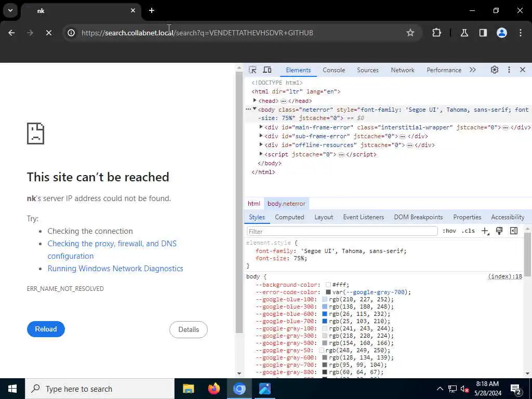532x399 pixels.
Task: Show more DevTools tabs chevron
Action: pyautogui.click(x=473, y=70)
